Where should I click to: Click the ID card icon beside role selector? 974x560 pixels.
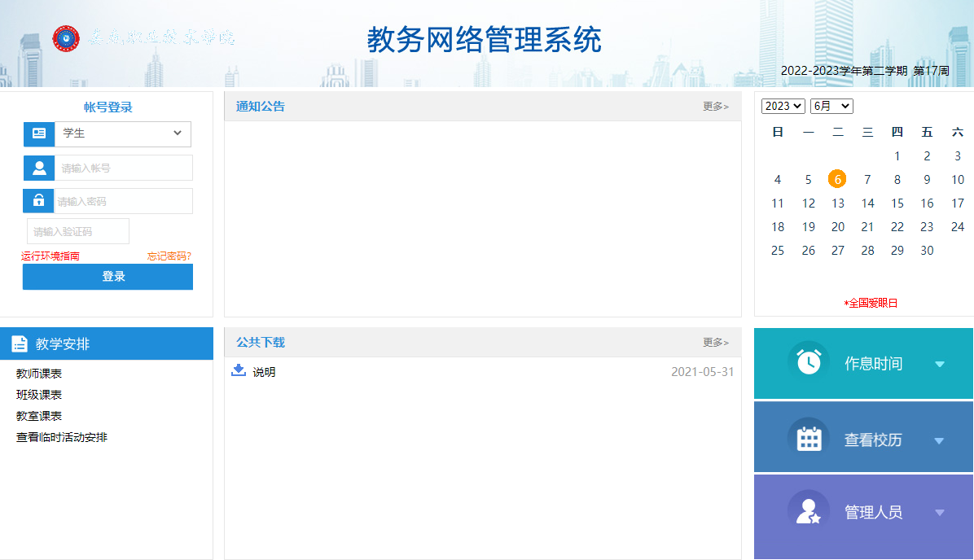click(x=38, y=134)
